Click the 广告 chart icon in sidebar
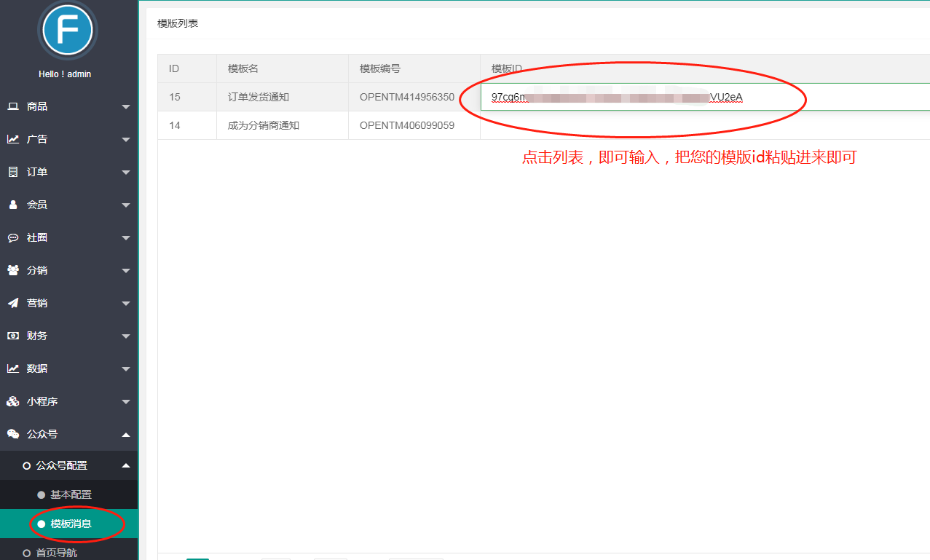The height and width of the screenshot is (560, 930). [x=13, y=139]
